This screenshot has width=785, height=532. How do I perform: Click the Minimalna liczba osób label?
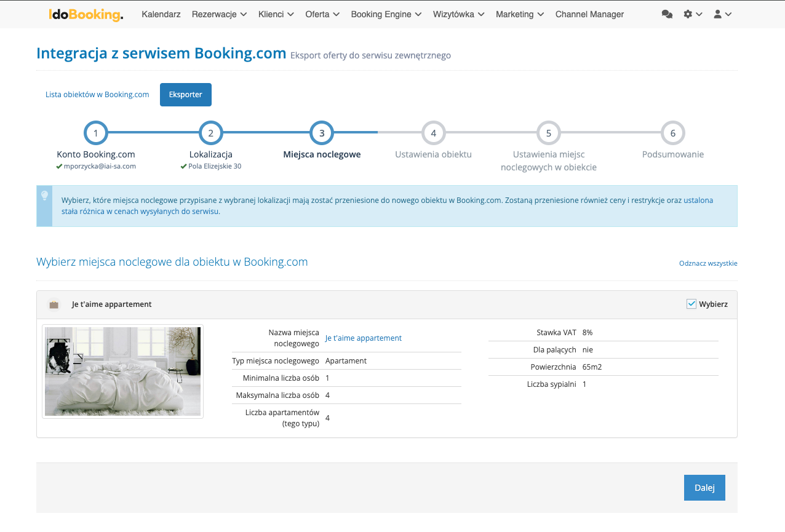point(281,378)
